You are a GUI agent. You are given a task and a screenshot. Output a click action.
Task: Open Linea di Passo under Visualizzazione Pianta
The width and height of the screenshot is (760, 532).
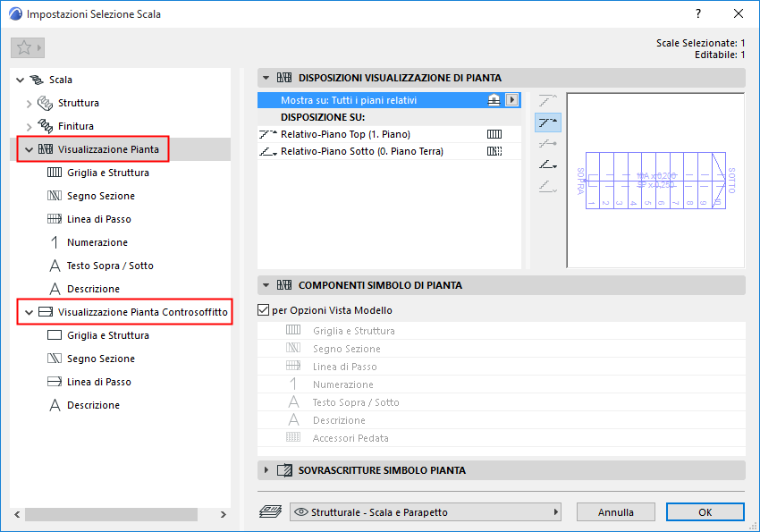click(99, 219)
